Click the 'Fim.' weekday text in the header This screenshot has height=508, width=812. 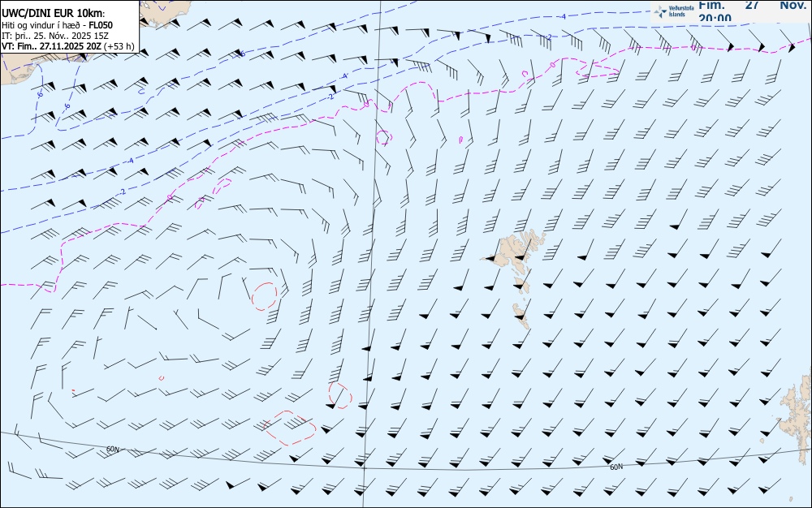(711, 5)
